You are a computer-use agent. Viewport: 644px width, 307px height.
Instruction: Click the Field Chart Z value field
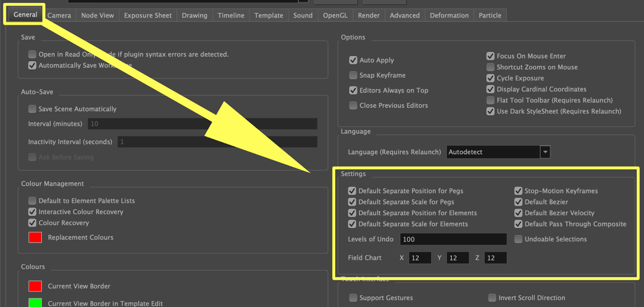495,258
